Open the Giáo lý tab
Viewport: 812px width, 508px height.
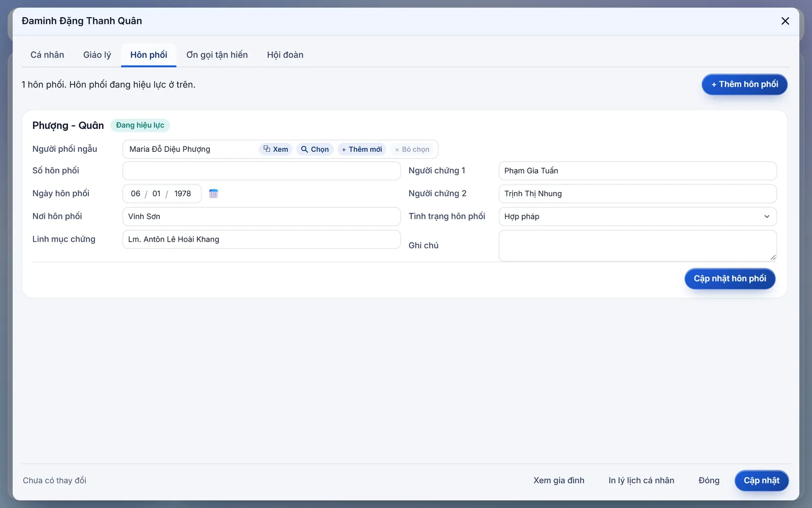point(97,55)
